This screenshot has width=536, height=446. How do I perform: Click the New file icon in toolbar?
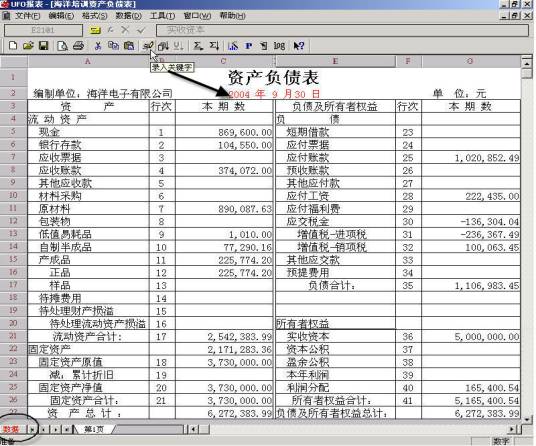point(13,45)
